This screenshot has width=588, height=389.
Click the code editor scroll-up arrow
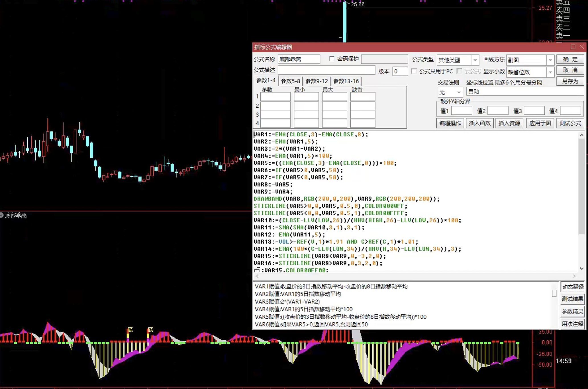[x=581, y=135]
